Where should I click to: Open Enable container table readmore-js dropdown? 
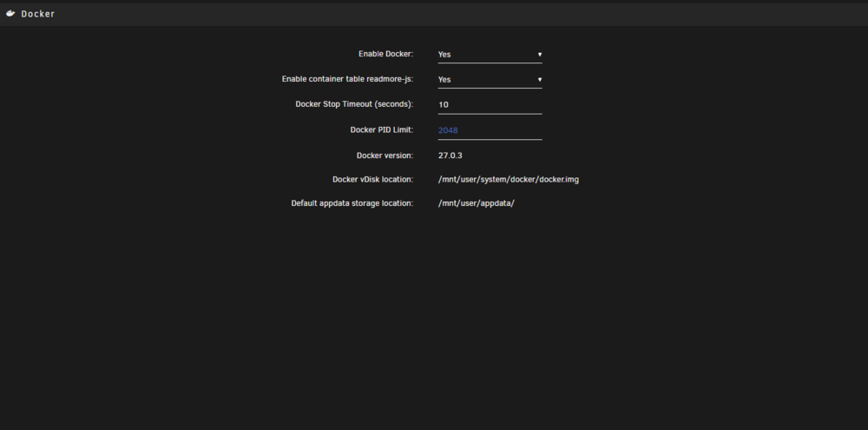(x=490, y=79)
